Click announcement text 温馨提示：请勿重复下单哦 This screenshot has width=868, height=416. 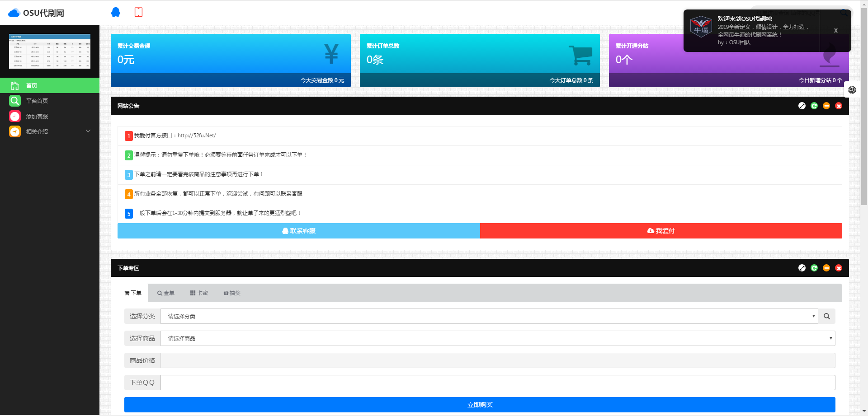pyautogui.click(x=221, y=155)
